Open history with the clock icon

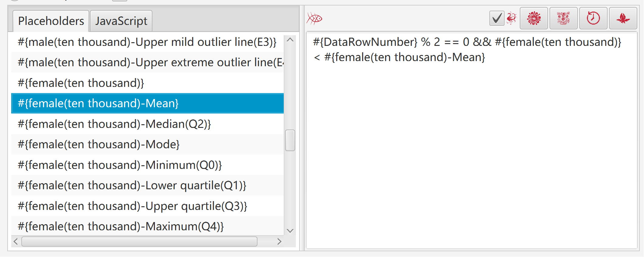pos(593,19)
